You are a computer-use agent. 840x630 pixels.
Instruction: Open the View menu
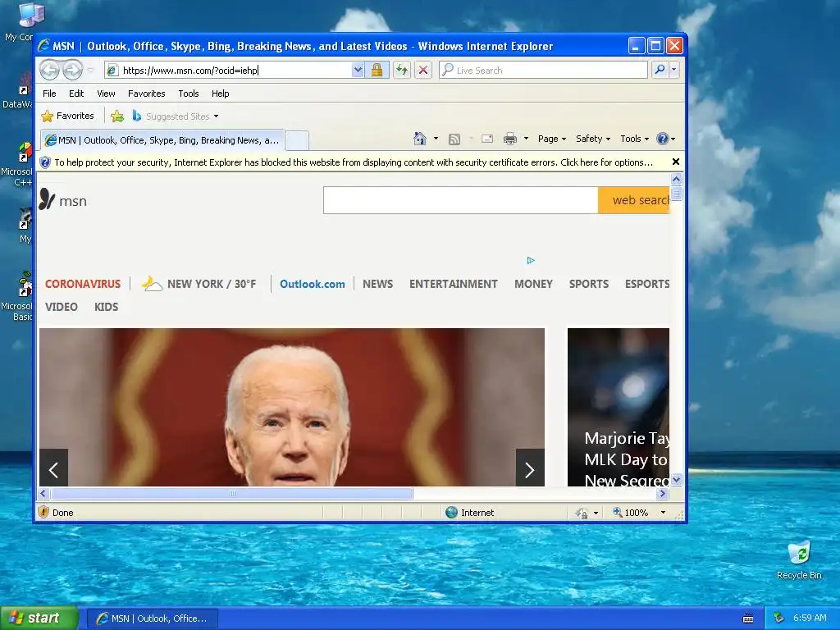pos(106,94)
